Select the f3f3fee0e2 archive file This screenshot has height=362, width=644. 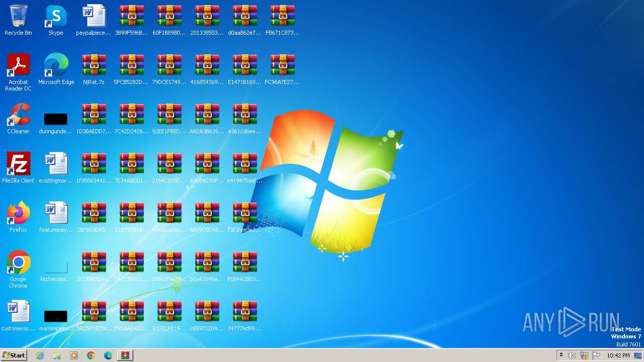245,217
